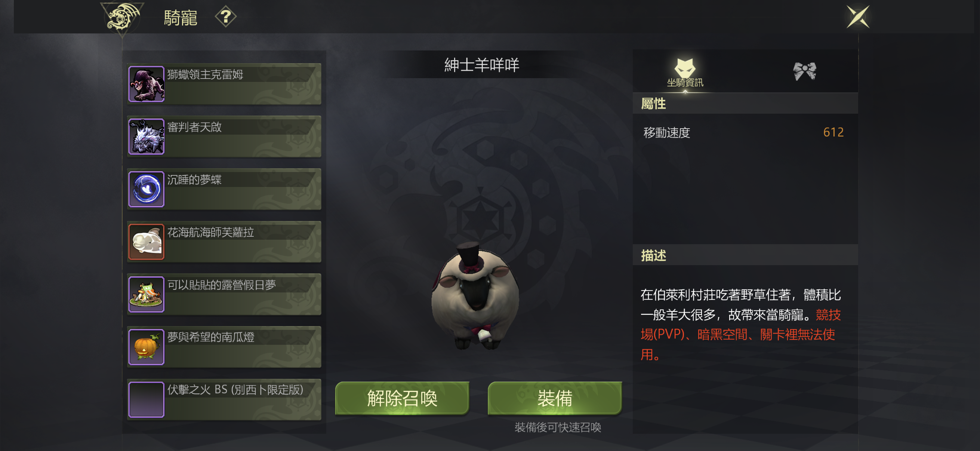Select the 花海航海師芙蘿拉 cloud icon
This screenshot has width=980, height=451.
pyautogui.click(x=147, y=242)
